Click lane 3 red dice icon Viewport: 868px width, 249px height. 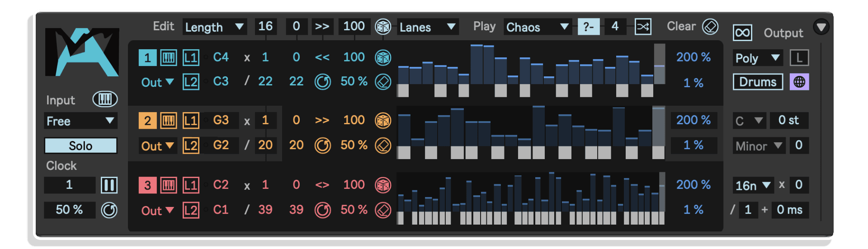tap(383, 185)
